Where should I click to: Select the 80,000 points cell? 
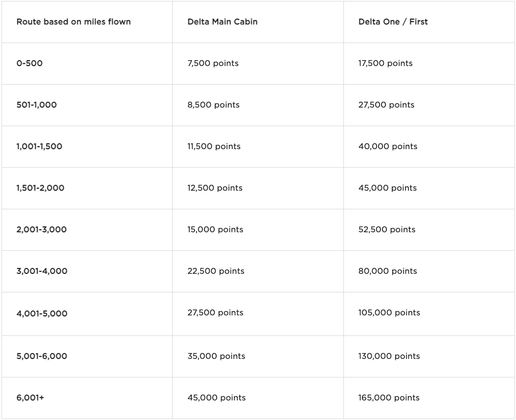point(387,271)
